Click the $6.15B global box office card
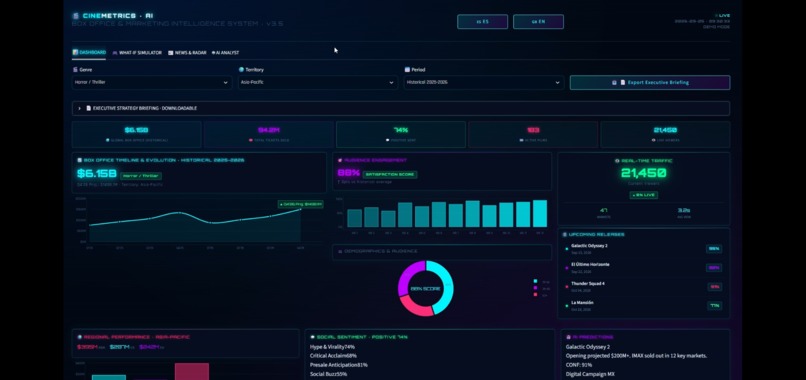The image size is (806, 380). pyautogui.click(x=137, y=134)
